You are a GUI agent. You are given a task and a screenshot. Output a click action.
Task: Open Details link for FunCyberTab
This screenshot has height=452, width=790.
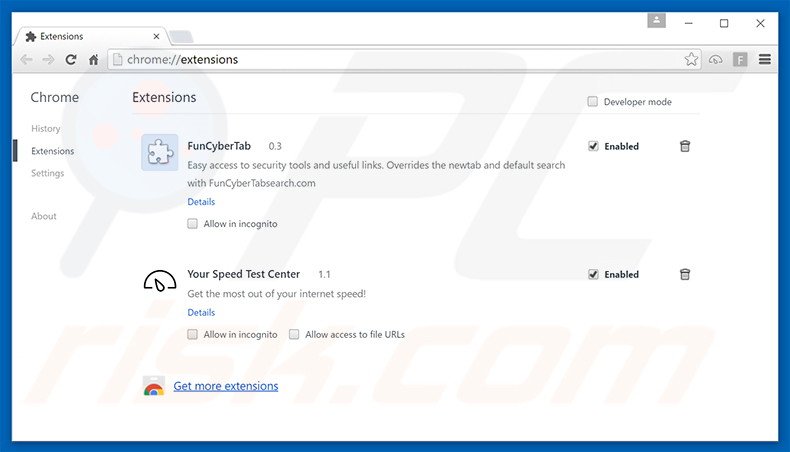[201, 202]
